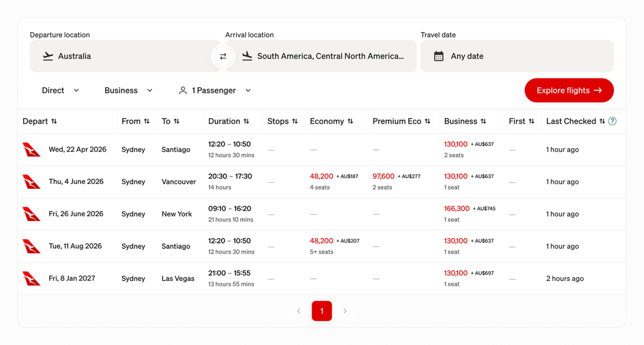Click the Qantas logo for Santiago 22 Apr flight

[x=32, y=149]
